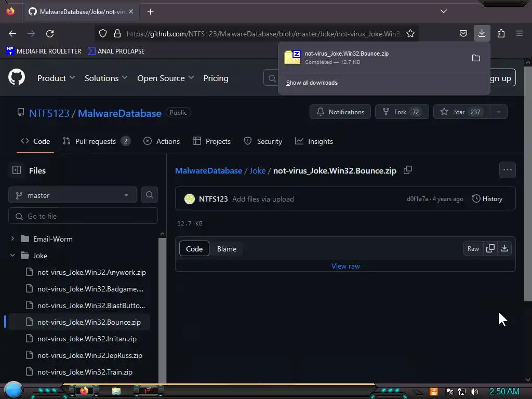This screenshot has width=532, height=399.
Task: Click the padlock site security icon
Action: coord(117,33)
